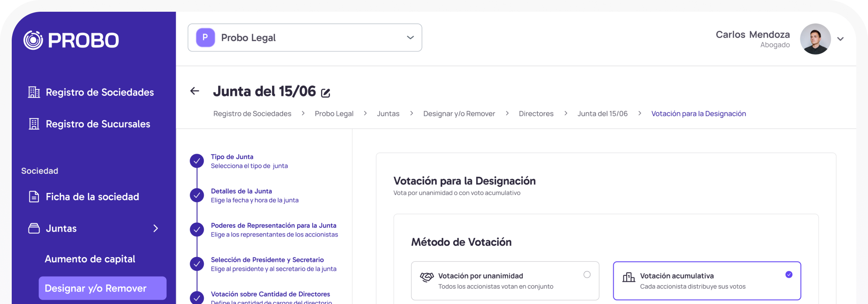Open the Tipo de Junta step
The width and height of the screenshot is (868, 304).
pyautogui.click(x=249, y=161)
